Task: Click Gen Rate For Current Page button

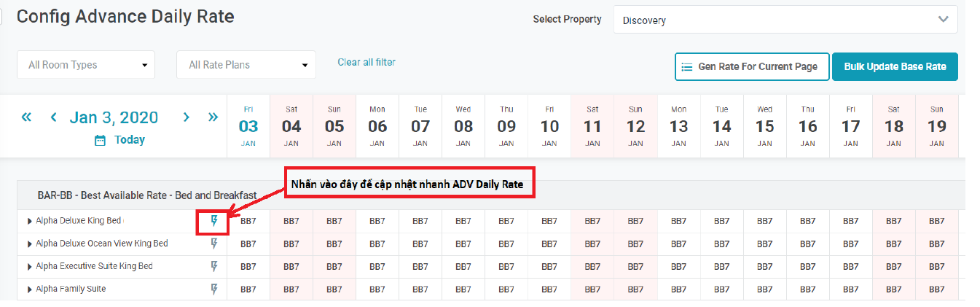Action: (751, 66)
